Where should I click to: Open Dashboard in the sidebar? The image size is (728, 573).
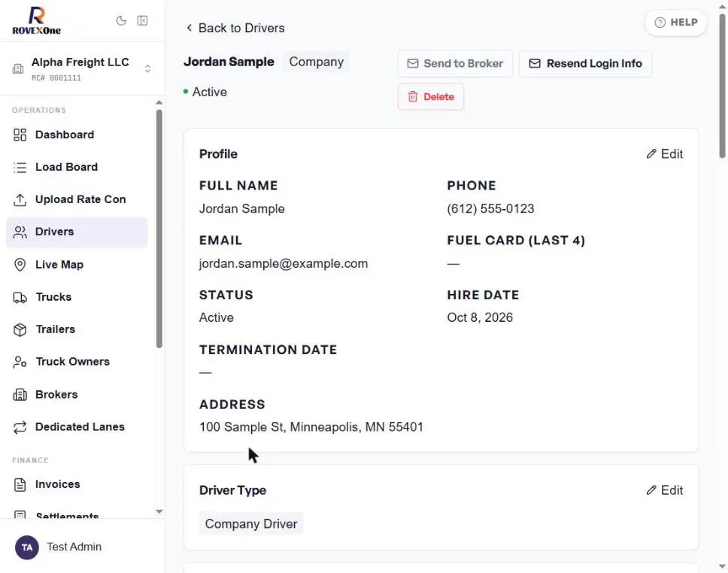(77, 135)
